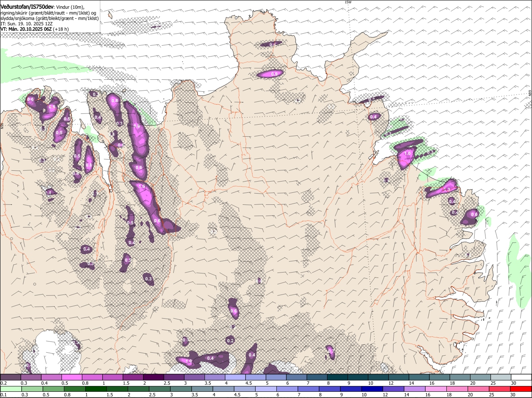Select top legend swatch between 20 and 25
This screenshot has height=398, width=532.
coord(480,377)
